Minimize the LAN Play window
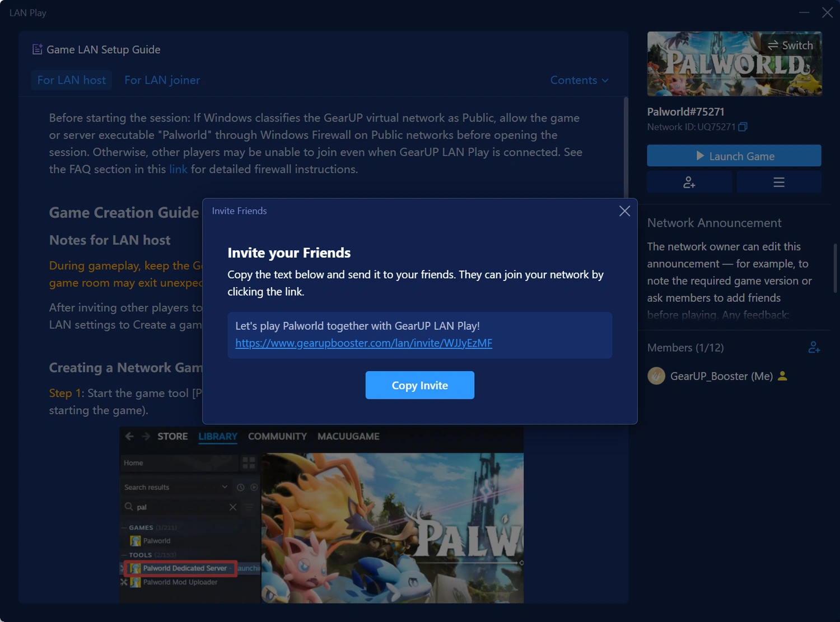This screenshot has width=840, height=622. (804, 12)
